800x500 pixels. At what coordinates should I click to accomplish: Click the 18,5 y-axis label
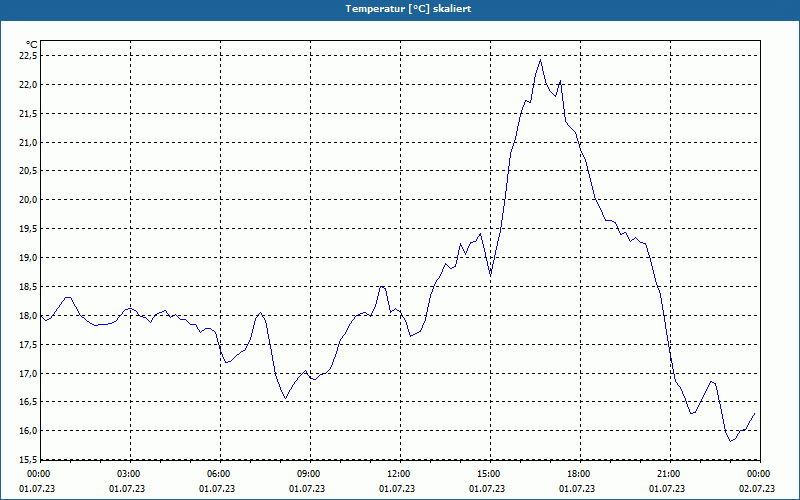point(29,287)
